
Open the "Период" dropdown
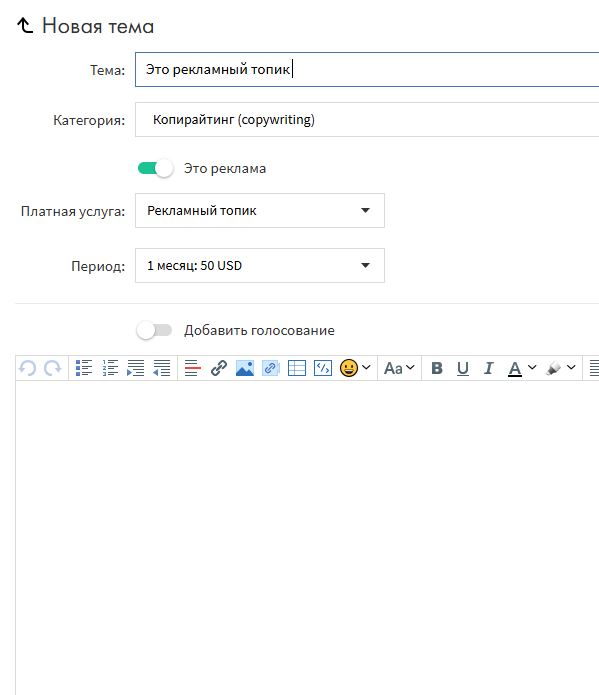(260, 266)
